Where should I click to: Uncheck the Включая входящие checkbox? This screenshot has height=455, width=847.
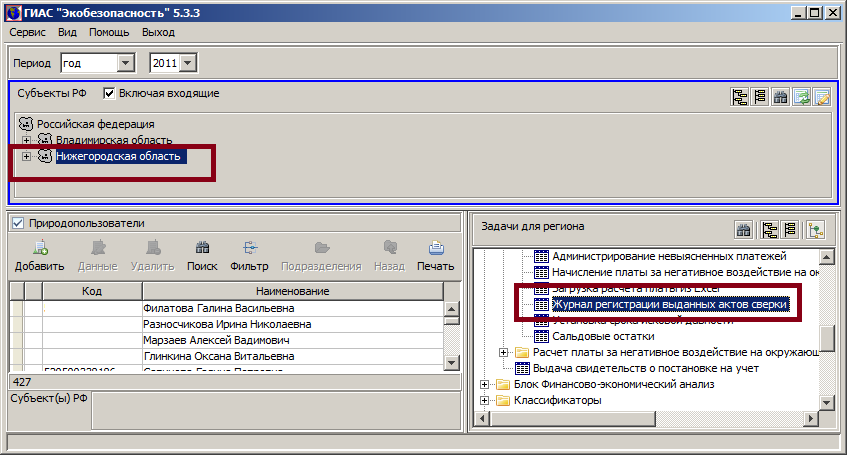[109, 93]
